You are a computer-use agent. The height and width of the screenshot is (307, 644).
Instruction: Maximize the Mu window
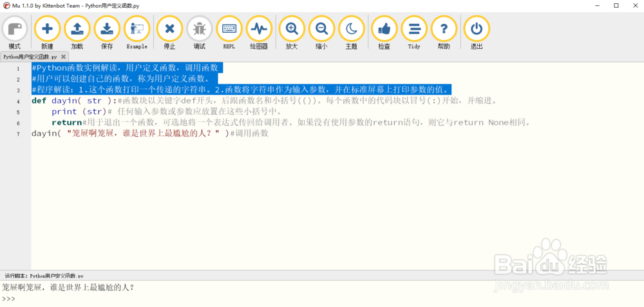(x=616, y=5)
